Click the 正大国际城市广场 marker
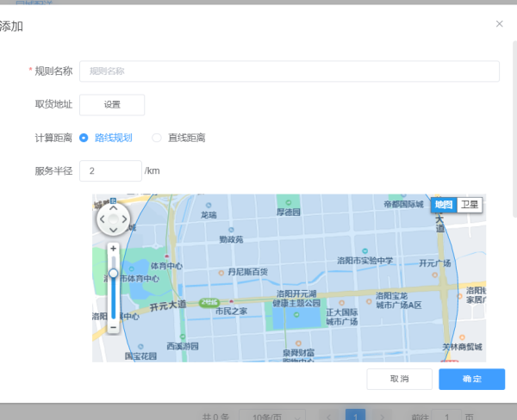This screenshot has height=420, width=517. coord(341,303)
